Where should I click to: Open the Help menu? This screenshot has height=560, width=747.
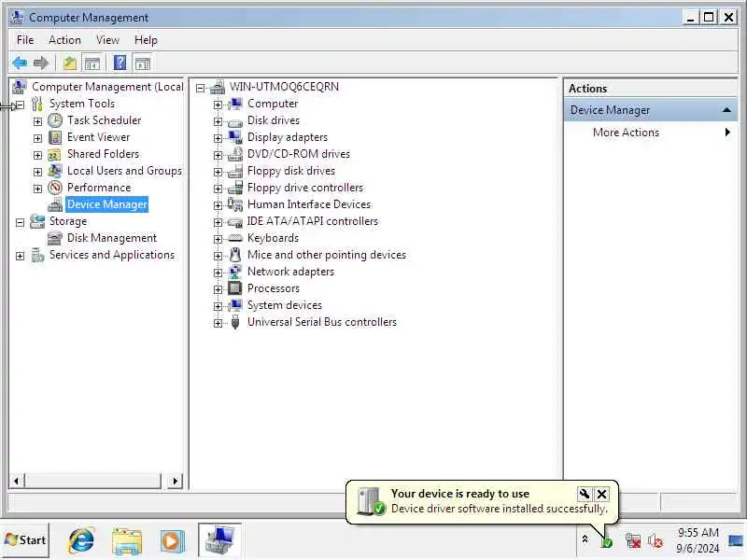[x=146, y=40]
